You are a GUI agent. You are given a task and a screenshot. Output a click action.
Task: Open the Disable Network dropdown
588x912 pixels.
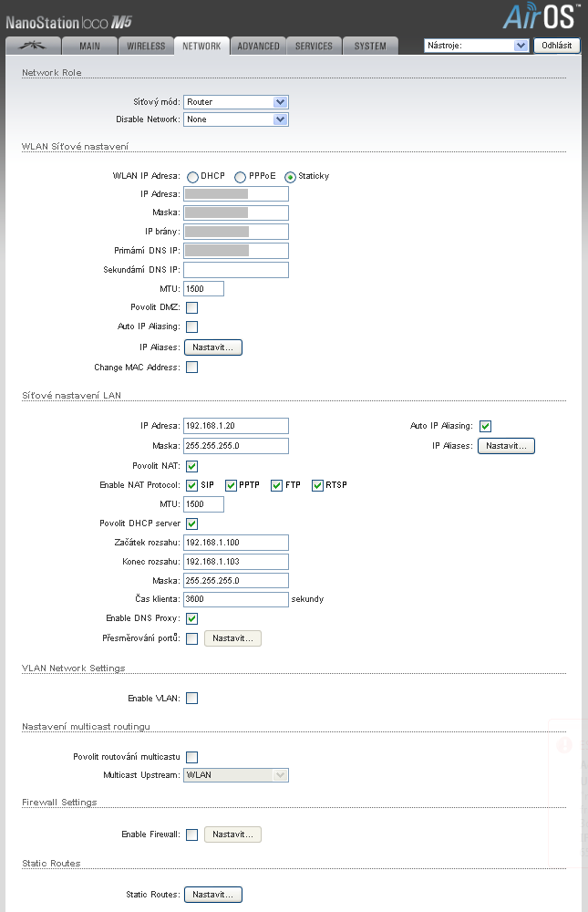[236, 119]
